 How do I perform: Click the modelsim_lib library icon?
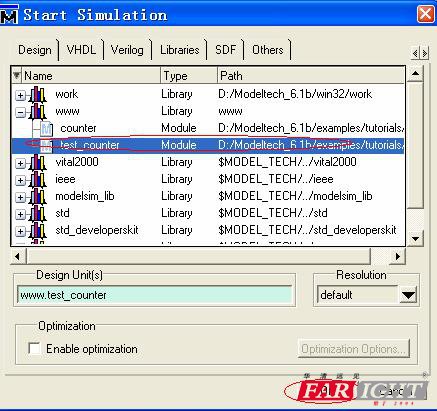coord(37,197)
